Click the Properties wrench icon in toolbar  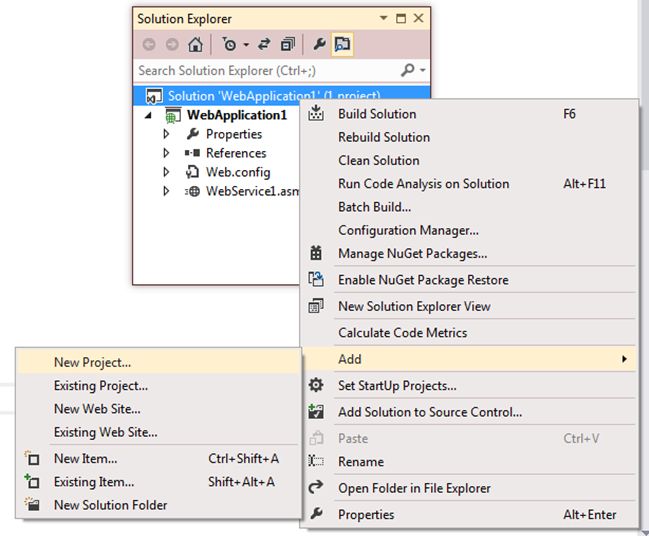(x=319, y=43)
